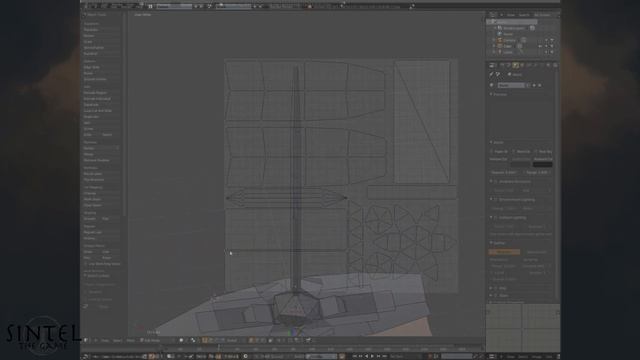This screenshot has height=360, width=640.
Task: Click the unlink World X icon
Action: [540, 85]
